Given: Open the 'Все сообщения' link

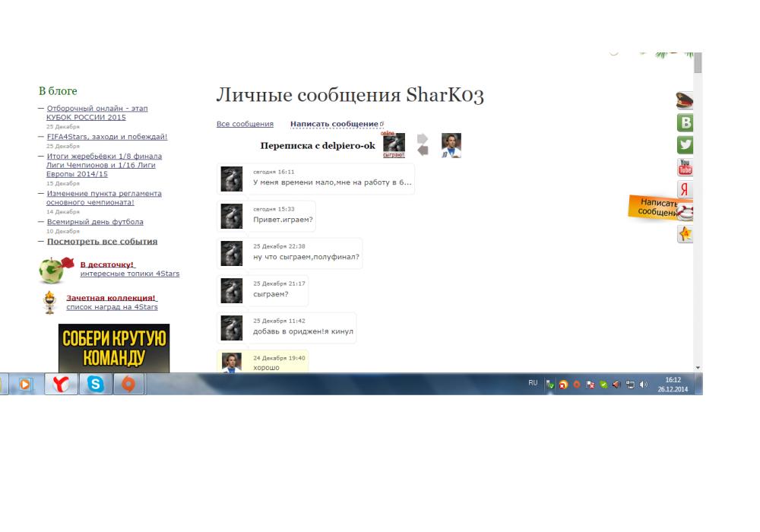Looking at the screenshot, I should [245, 124].
